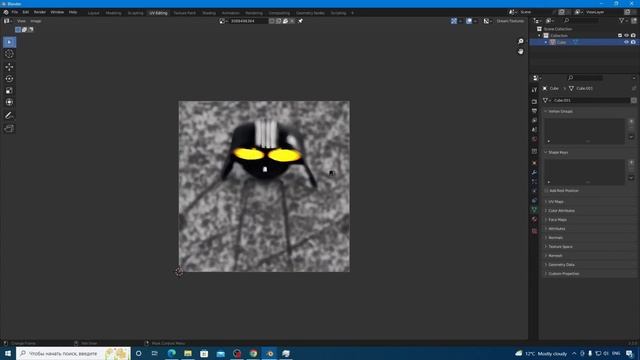Toggle render camera icon for Collection
Image resolution: width=640 pixels, height=360 pixels.
[633, 36]
